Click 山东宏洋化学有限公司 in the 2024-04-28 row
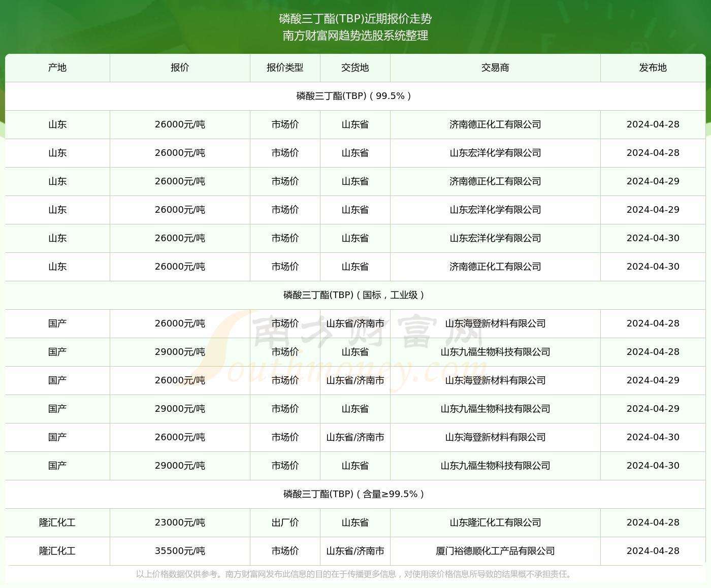The height and width of the screenshot is (588, 711). (x=495, y=153)
